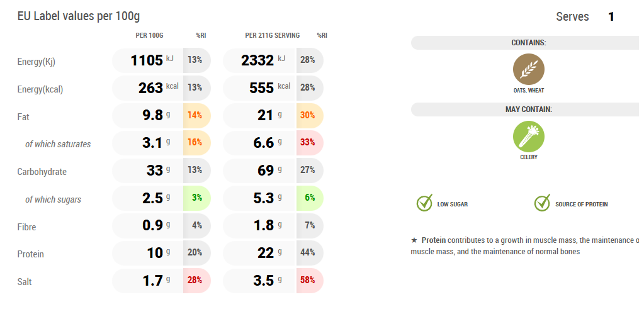Click the red 28% salt RI badge

195,281
